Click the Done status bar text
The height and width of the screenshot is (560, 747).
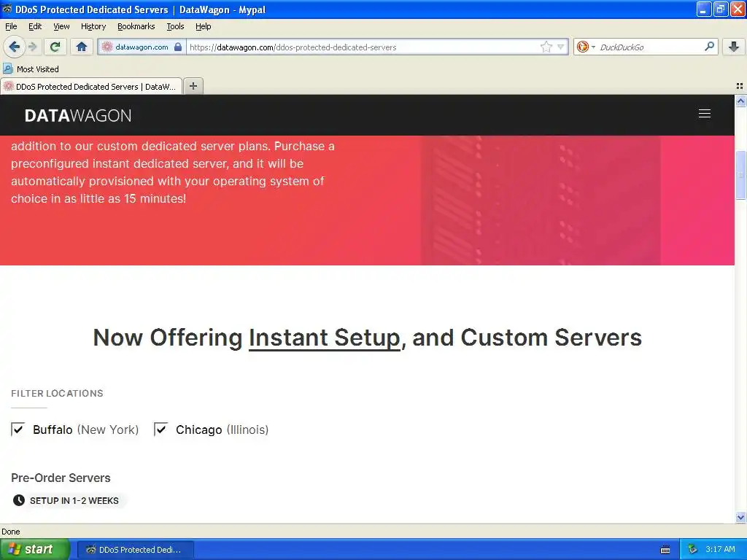(x=10, y=532)
